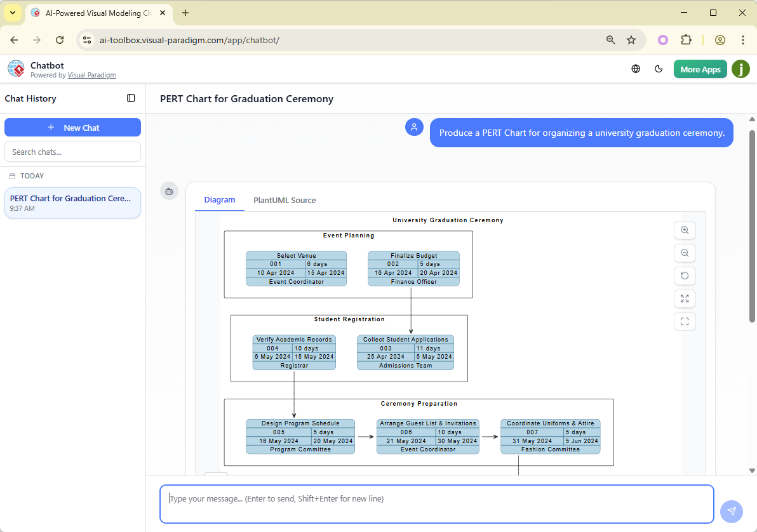Reset the diagram view with the rotate icon

[x=685, y=276]
